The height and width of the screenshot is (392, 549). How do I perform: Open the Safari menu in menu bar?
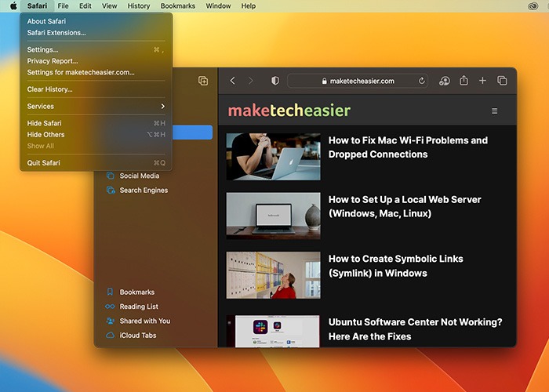[37, 6]
